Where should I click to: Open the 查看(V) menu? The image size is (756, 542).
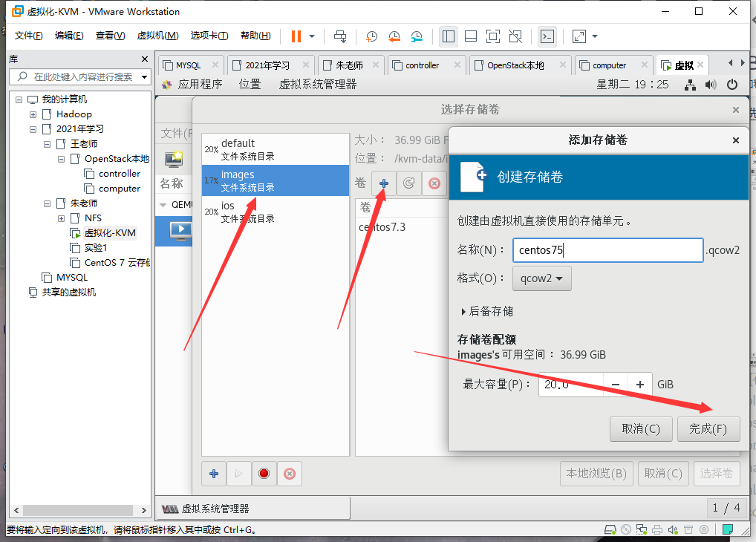pyautogui.click(x=110, y=36)
